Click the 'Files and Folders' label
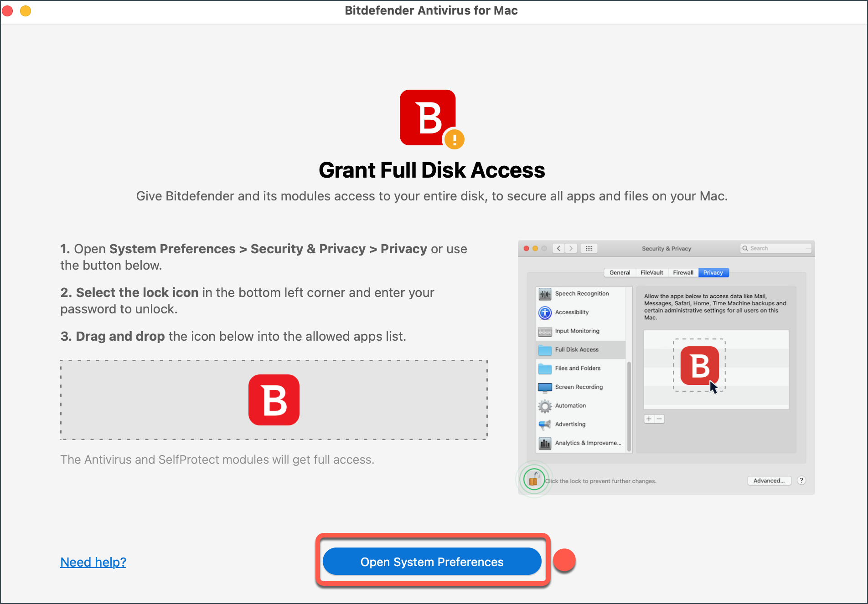The image size is (868, 604). [x=578, y=368]
